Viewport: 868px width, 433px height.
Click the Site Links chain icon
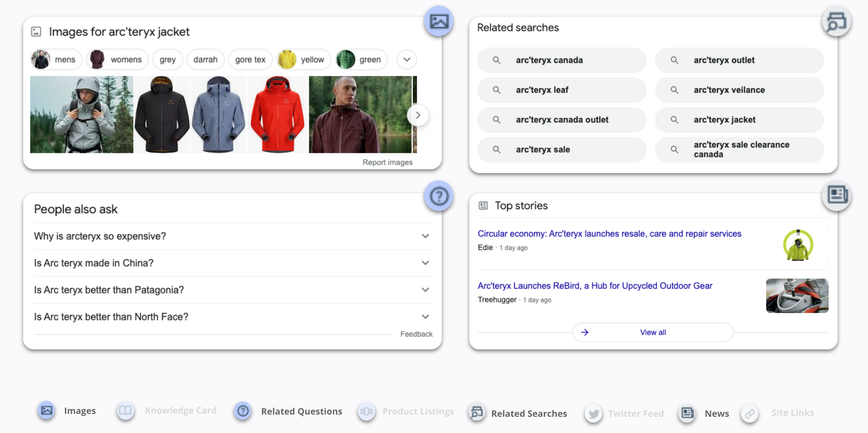[749, 413]
